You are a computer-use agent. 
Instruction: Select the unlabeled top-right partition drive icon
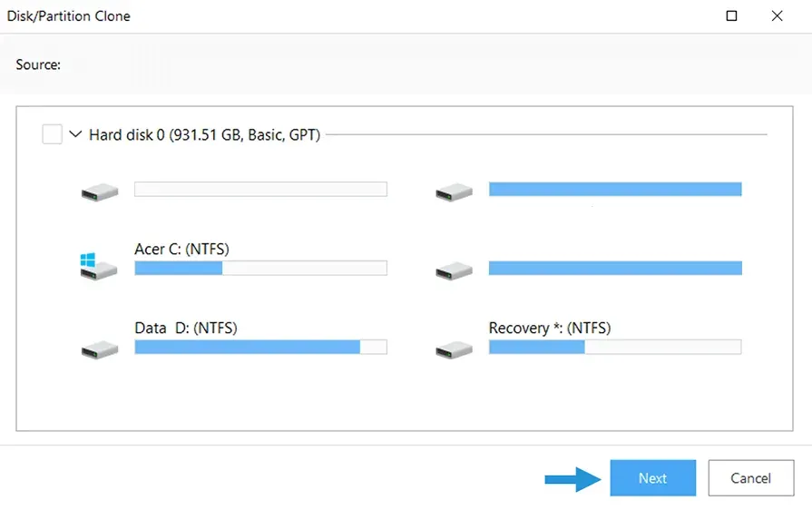(453, 191)
